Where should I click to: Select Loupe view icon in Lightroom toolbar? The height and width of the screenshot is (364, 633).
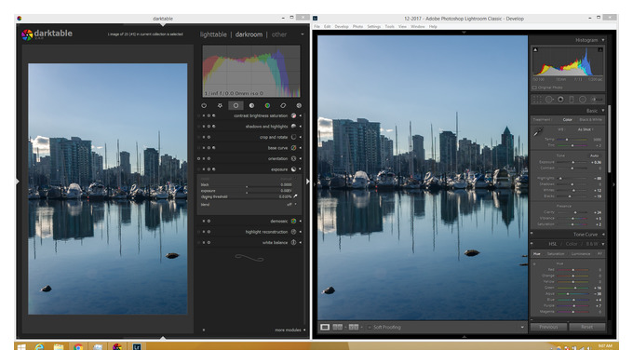coord(325,328)
